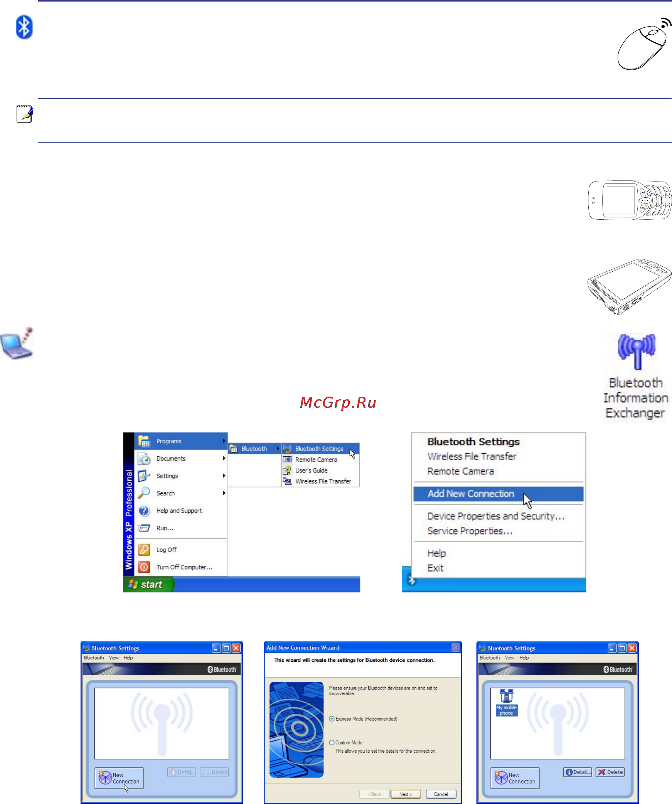This screenshot has height=804, width=672.
Task: Expand the Bluetooth folder submenu arrow
Action: click(277, 449)
